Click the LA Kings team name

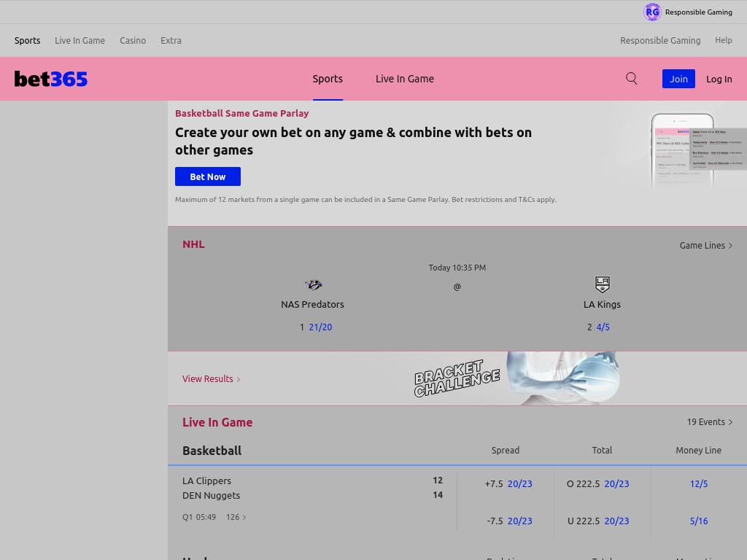point(602,304)
